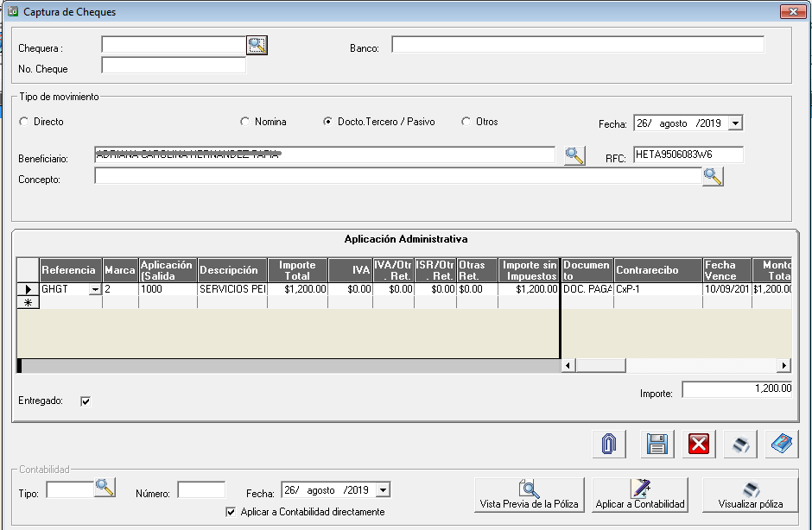Click the Concepto search magnifier icon
812x530 pixels.
713,177
